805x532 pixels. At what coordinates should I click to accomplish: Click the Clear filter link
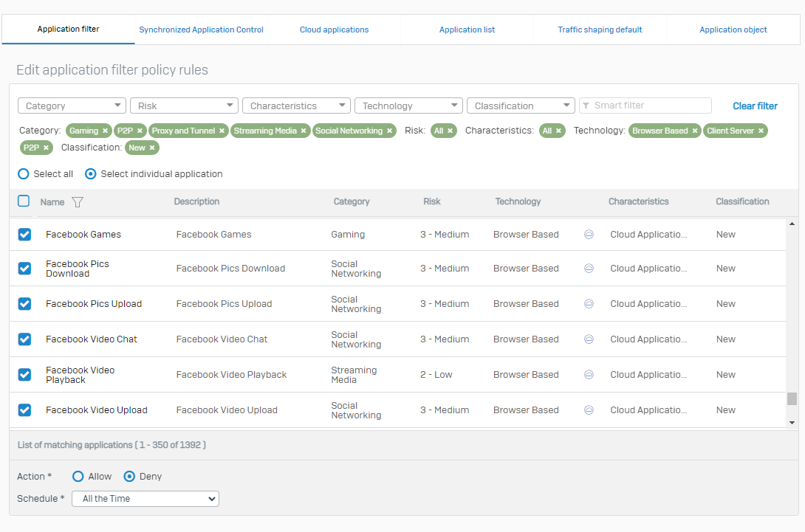click(756, 106)
